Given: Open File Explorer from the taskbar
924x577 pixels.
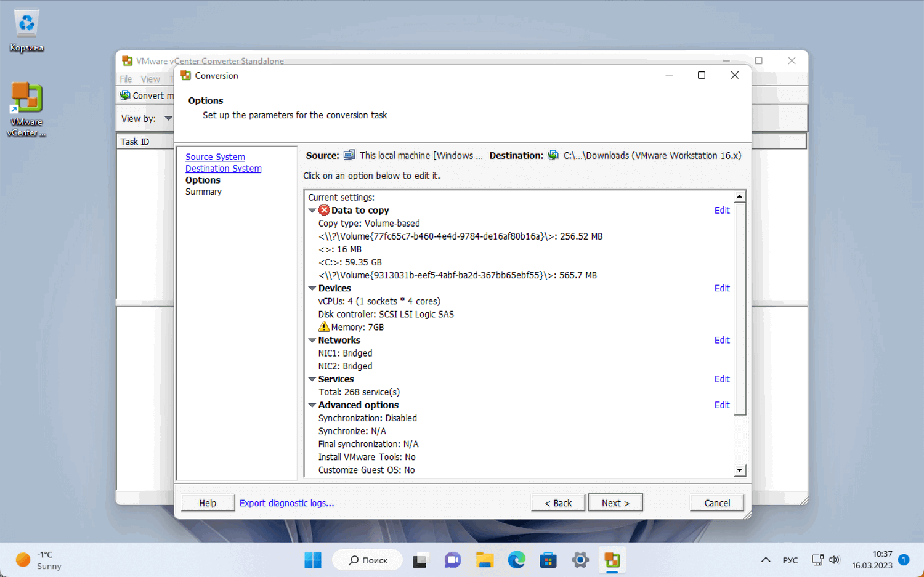Looking at the screenshot, I should tap(485, 560).
